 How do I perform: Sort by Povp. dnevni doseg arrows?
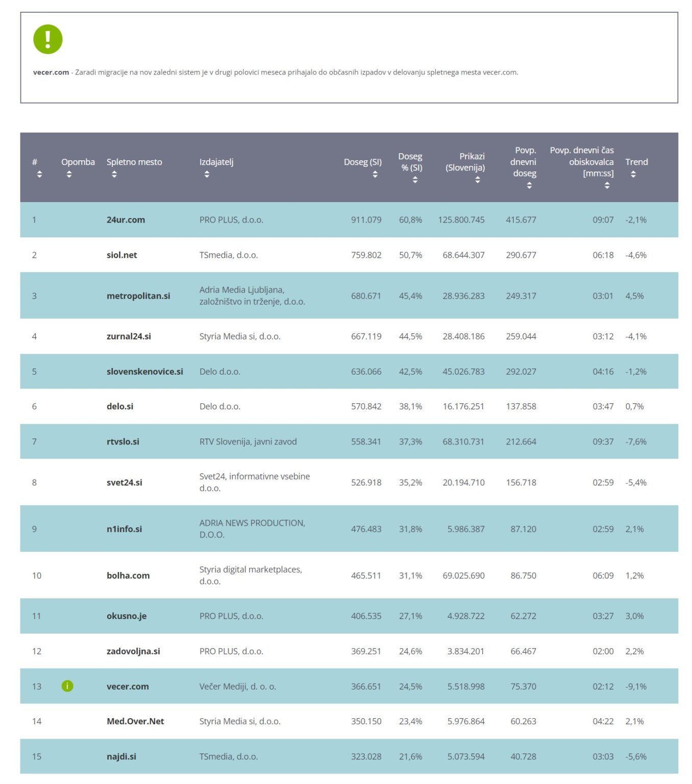click(x=529, y=186)
